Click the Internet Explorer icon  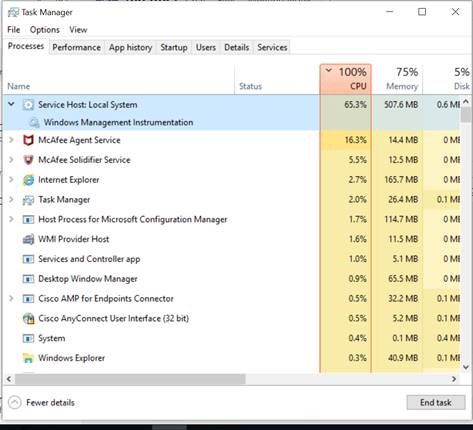28,180
